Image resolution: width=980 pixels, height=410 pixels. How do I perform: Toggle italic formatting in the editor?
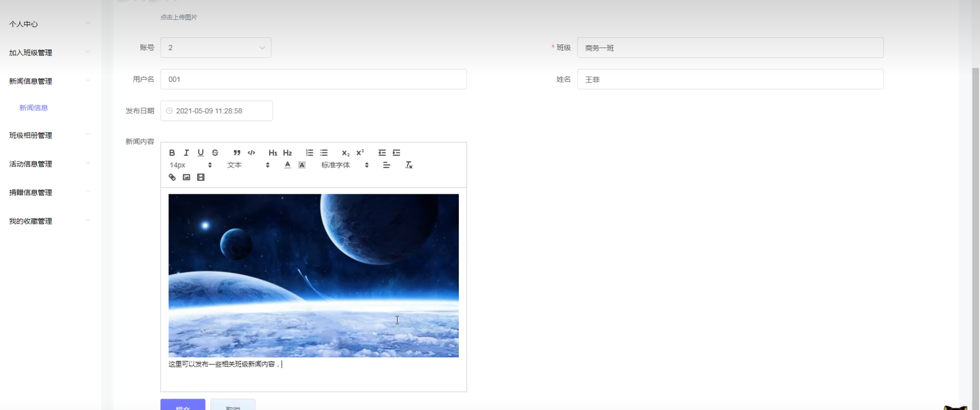coord(186,152)
